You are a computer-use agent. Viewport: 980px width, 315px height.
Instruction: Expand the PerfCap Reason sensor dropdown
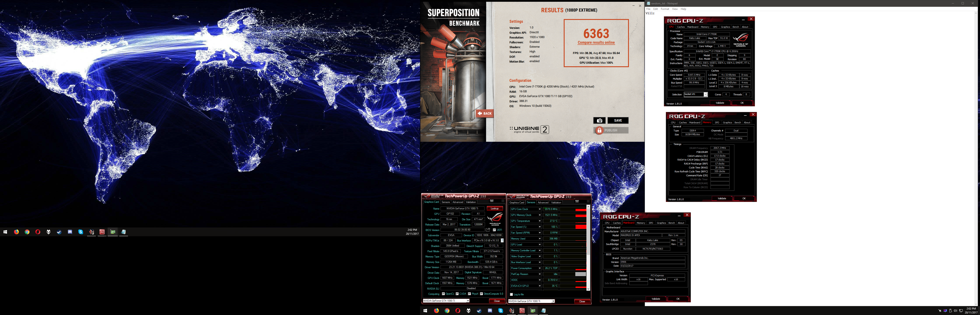[539, 274]
